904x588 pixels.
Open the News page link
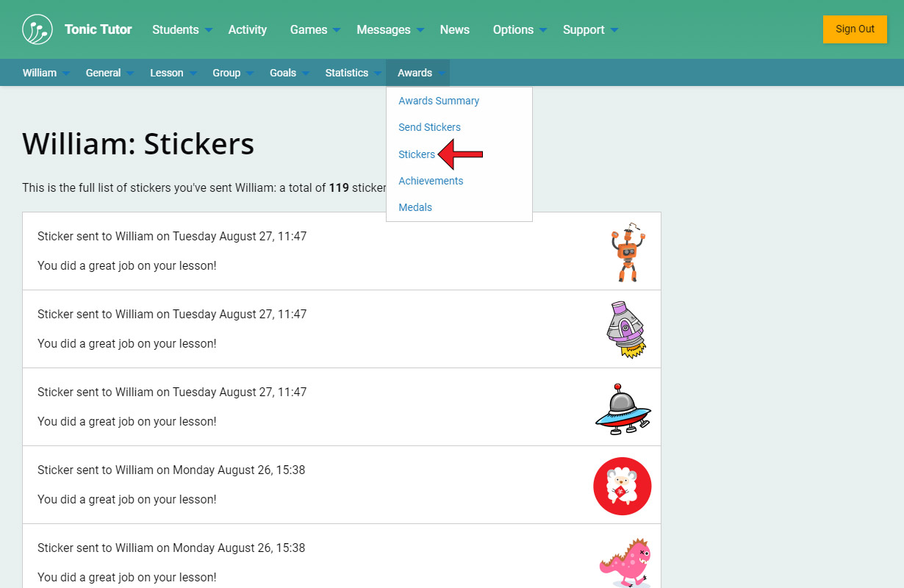454,29
